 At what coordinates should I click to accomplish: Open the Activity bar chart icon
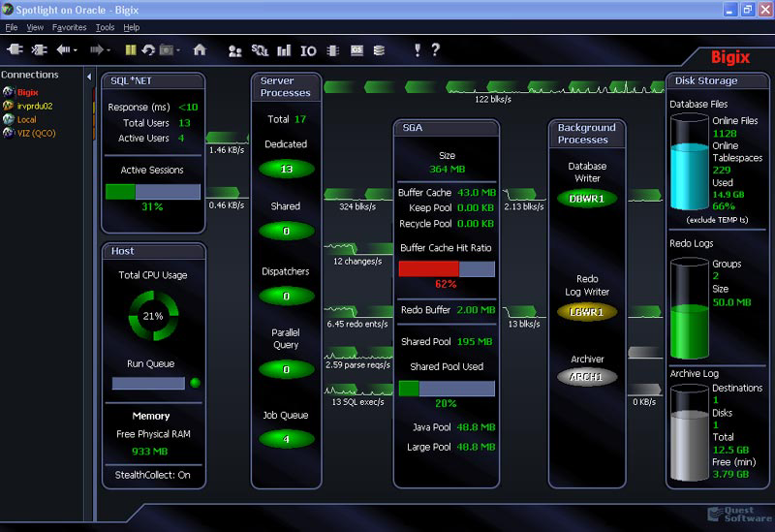[284, 50]
